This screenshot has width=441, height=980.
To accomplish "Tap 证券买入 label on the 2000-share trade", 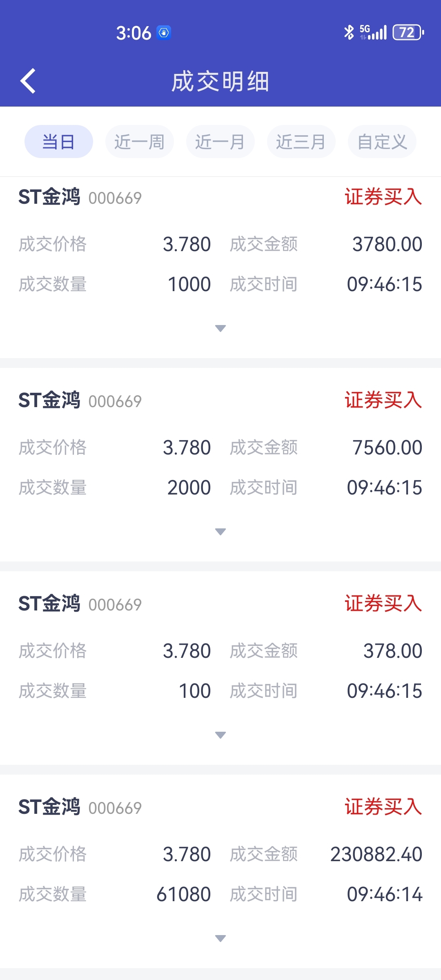I will (383, 400).
